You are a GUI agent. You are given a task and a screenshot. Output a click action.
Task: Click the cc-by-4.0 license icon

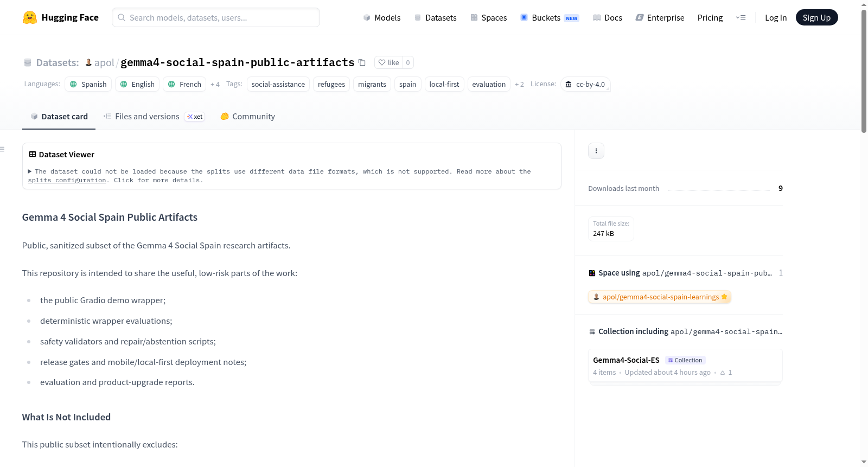coord(569,84)
